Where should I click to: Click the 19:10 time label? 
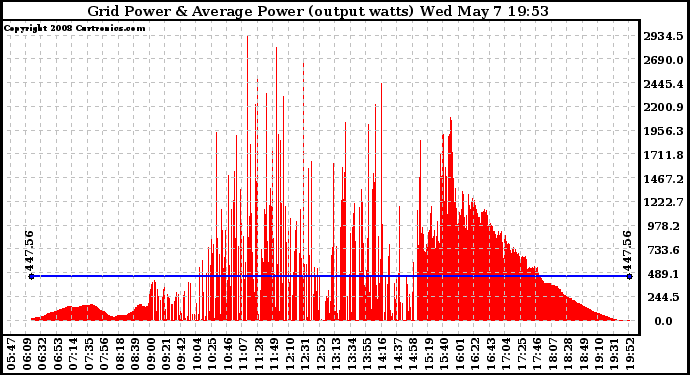[598, 354]
